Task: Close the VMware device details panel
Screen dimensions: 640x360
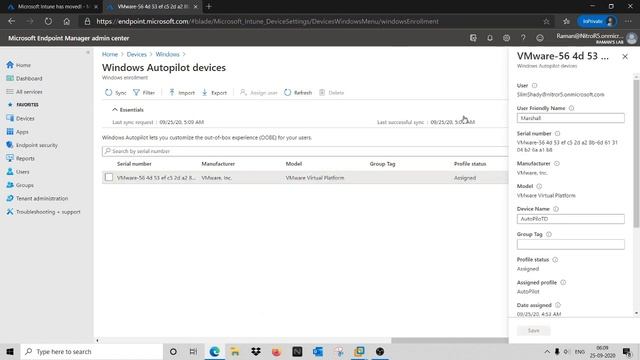Action: pyautogui.click(x=625, y=57)
